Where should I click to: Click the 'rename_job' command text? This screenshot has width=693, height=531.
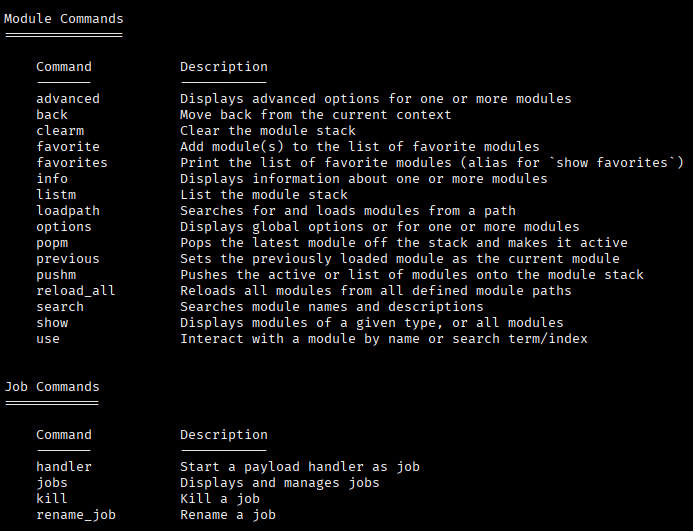76,515
